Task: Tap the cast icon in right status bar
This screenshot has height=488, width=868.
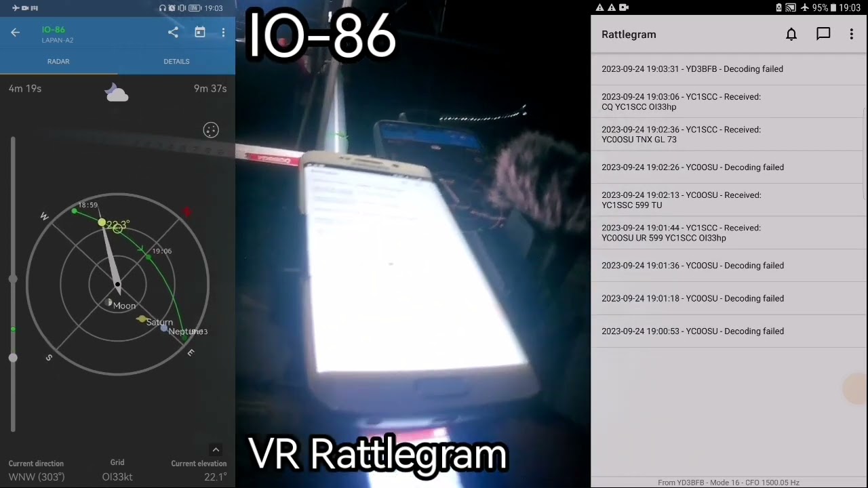Action: (791, 7)
